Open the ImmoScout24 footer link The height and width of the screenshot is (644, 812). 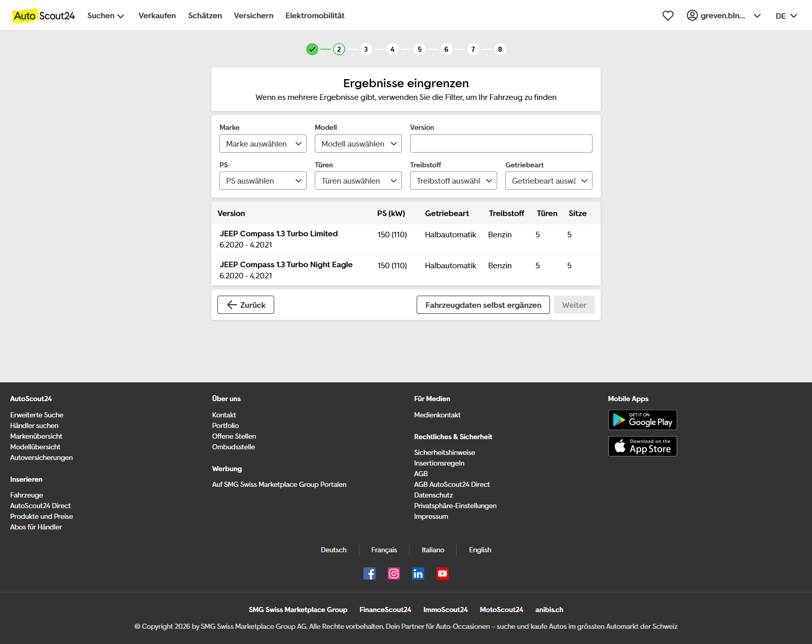[446, 610]
